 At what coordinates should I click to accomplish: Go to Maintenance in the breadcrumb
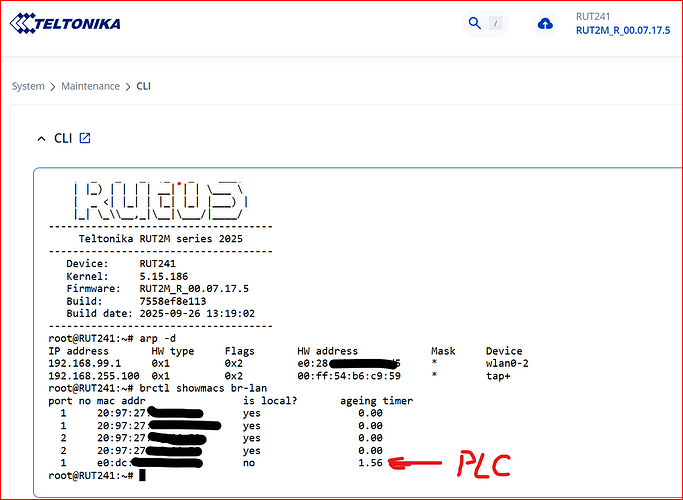(90, 87)
